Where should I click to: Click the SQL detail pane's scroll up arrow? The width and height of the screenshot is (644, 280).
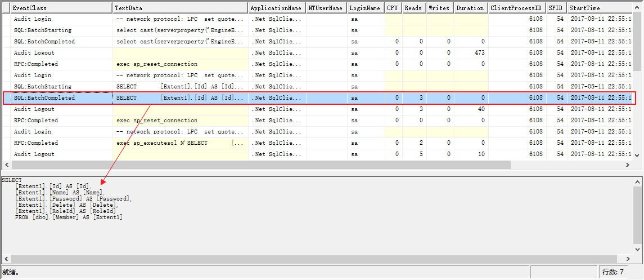637,182
